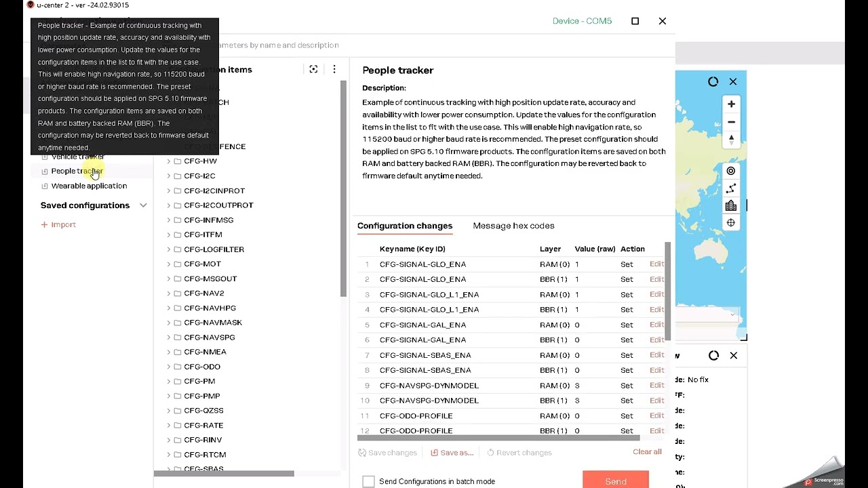This screenshot has width=868, height=488.
Task: Zoom in on the map view
Action: tap(731, 104)
